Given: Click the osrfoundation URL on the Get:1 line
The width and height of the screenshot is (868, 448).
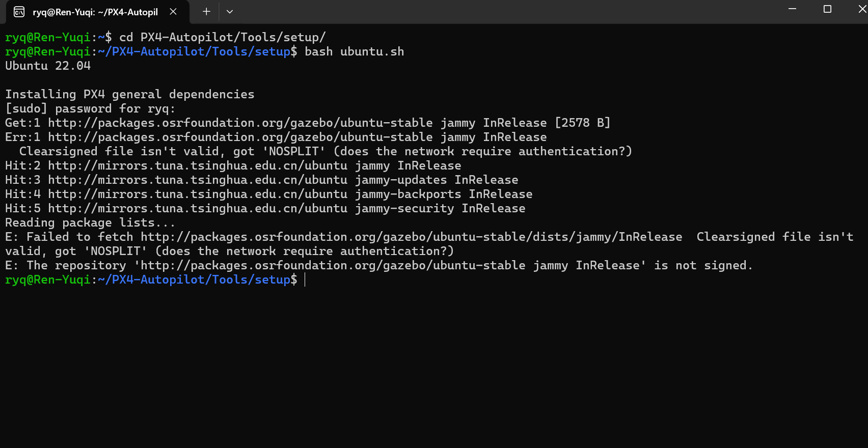Looking at the screenshot, I should pos(240,123).
